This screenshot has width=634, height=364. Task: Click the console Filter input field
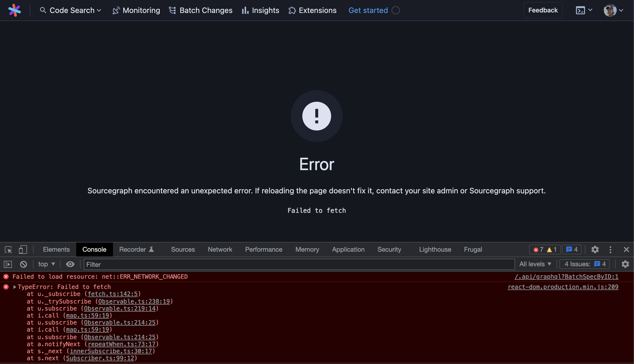(297, 264)
